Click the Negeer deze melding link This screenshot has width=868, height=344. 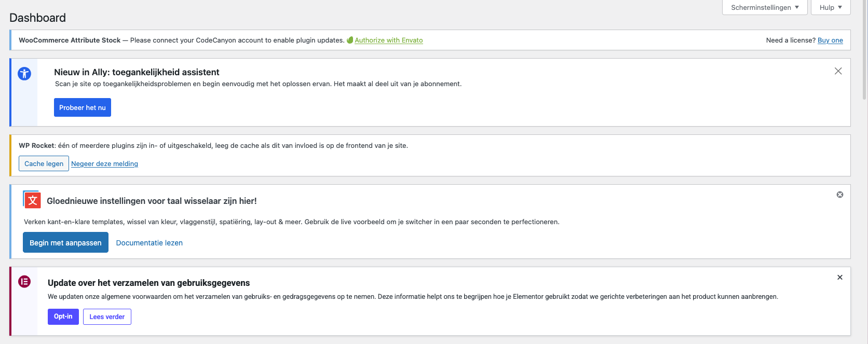(x=104, y=163)
